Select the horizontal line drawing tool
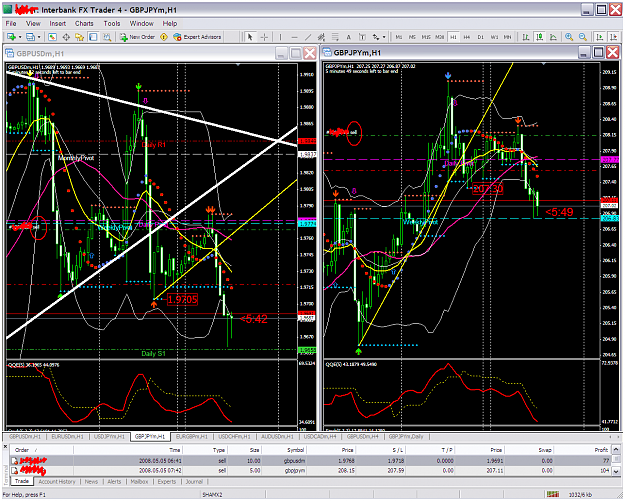Screen dimensions: 625x501 click(294, 37)
